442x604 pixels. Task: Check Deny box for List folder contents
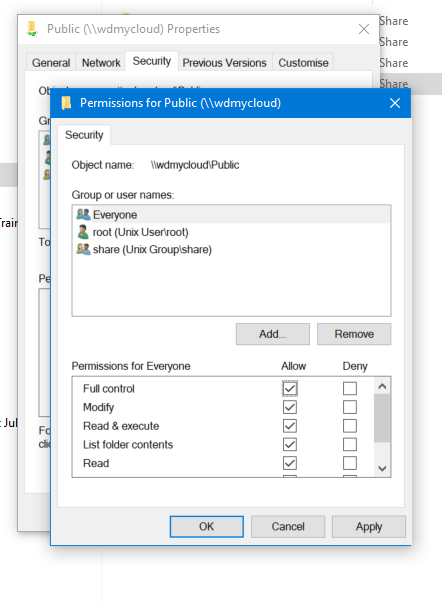(x=350, y=445)
